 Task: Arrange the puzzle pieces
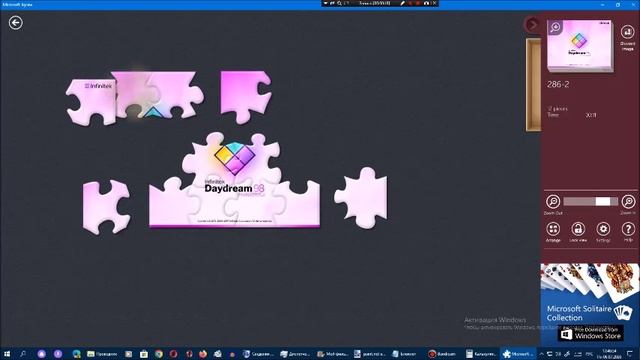[553, 232]
